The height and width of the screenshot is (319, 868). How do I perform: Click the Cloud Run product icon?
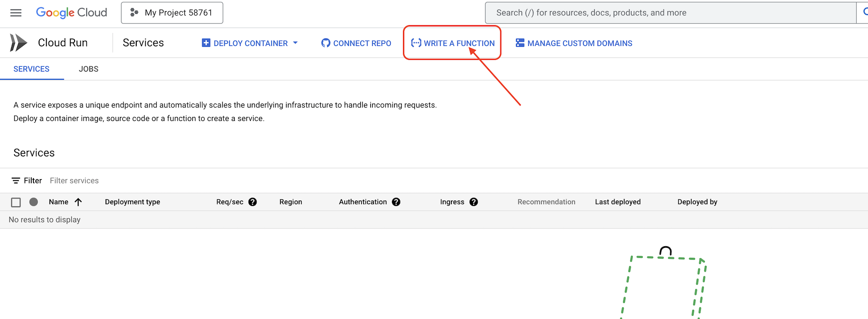[18, 43]
